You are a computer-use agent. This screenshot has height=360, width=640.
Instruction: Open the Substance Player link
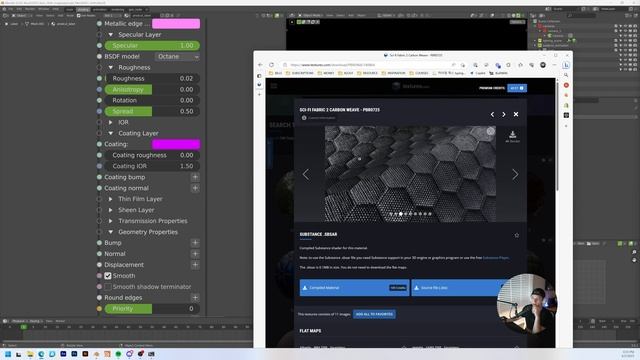pyautogui.click(x=496, y=258)
